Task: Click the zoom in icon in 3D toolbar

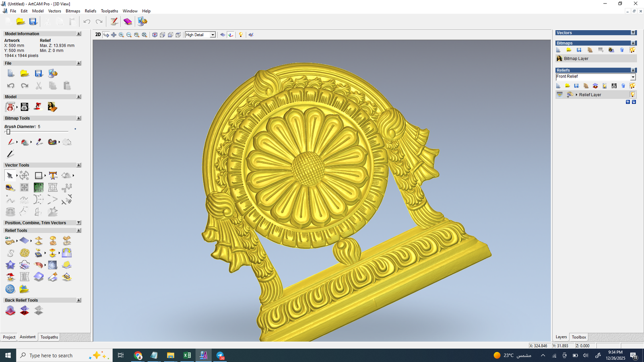Action: click(121, 35)
